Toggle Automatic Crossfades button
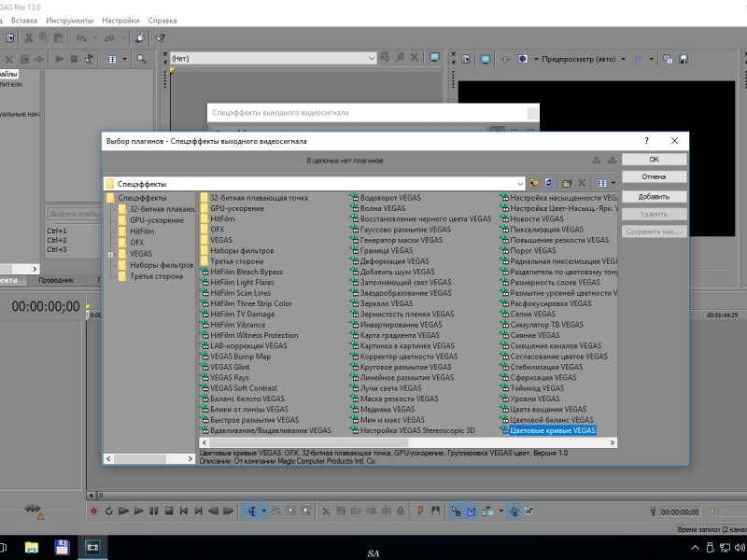The height and width of the screenshot is (560, 747). (x=472, y=511)
